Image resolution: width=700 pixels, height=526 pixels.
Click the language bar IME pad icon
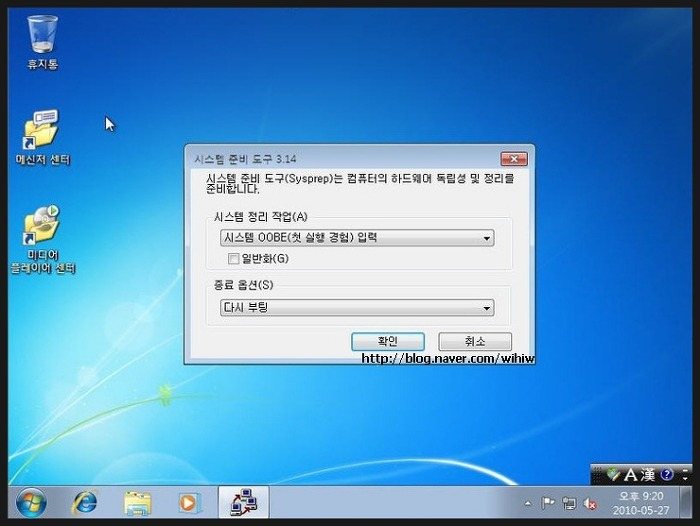(613, 475)
